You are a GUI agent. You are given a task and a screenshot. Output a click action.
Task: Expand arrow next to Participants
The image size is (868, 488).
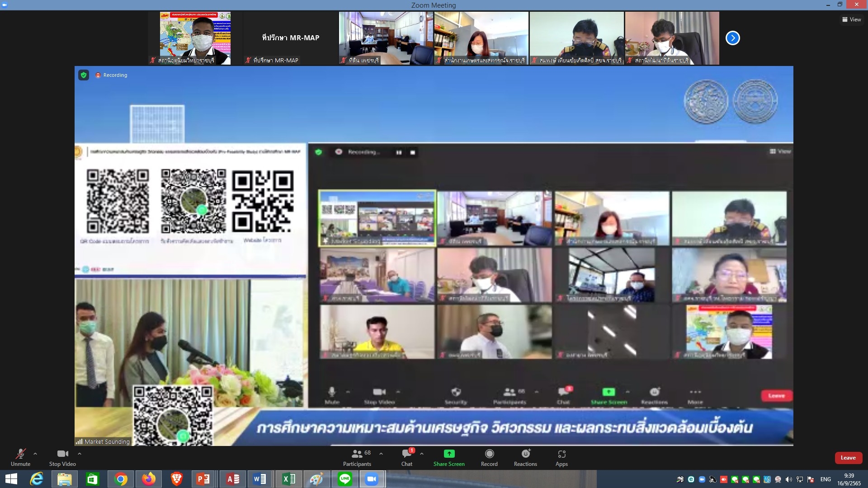pos(381,454)
